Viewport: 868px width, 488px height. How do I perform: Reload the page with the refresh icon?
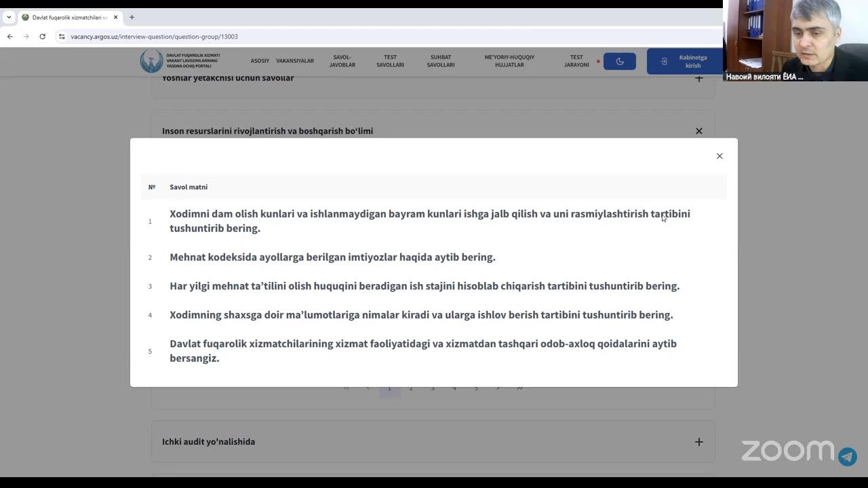tap(42, 37)
